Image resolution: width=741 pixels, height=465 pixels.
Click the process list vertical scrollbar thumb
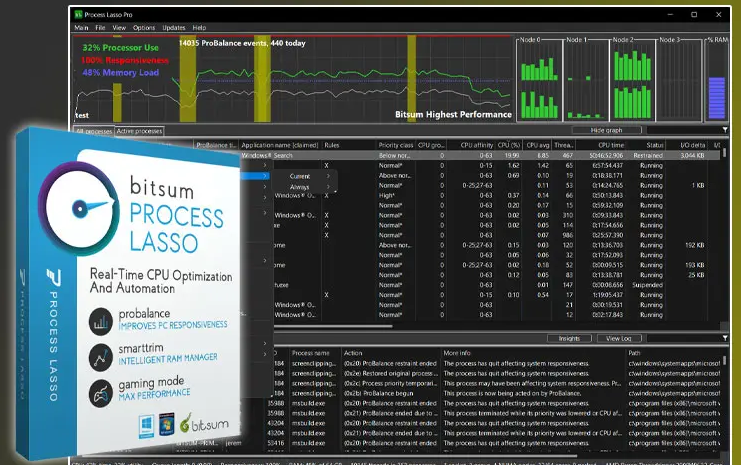click(724, 153)
